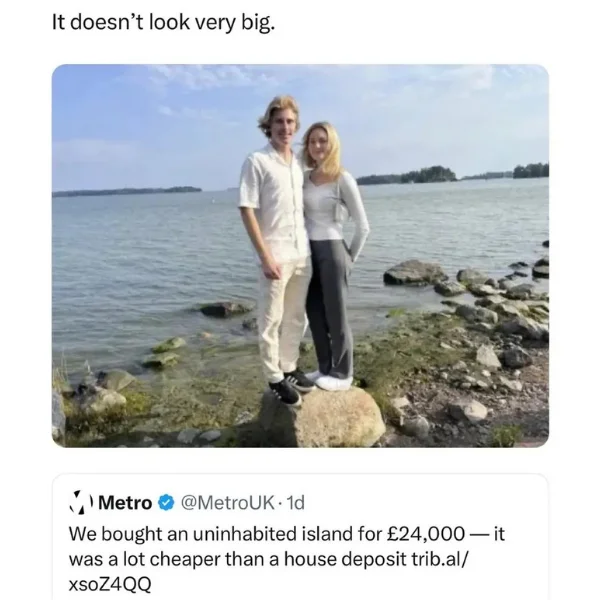Click the distant low island on the left horizon
Viewport: 600px width, 600px height.
point(127,191)
